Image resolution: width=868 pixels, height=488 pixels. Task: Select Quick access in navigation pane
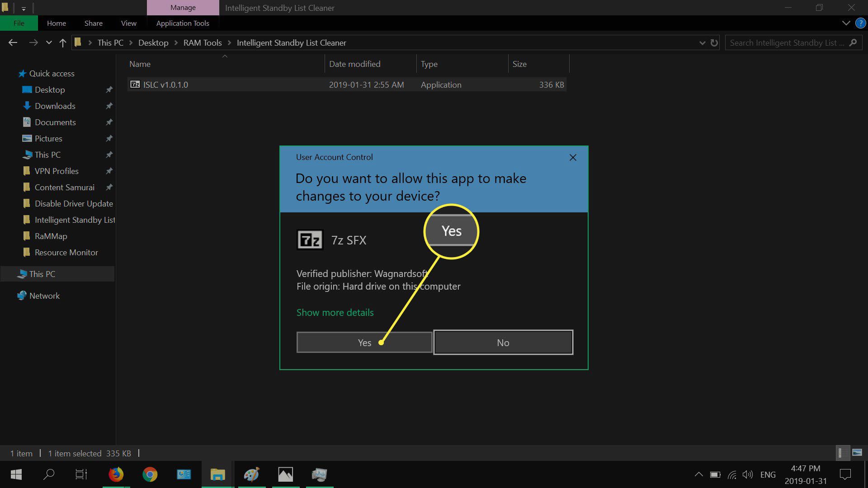pos(52,73)
